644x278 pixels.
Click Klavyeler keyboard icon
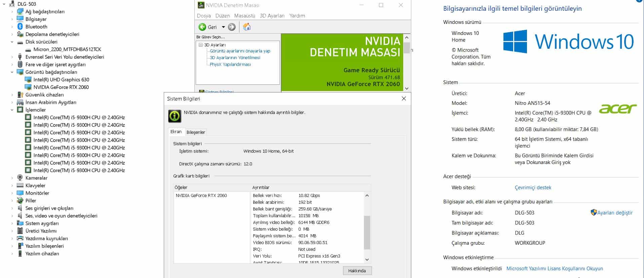click(x=20, y=186)
